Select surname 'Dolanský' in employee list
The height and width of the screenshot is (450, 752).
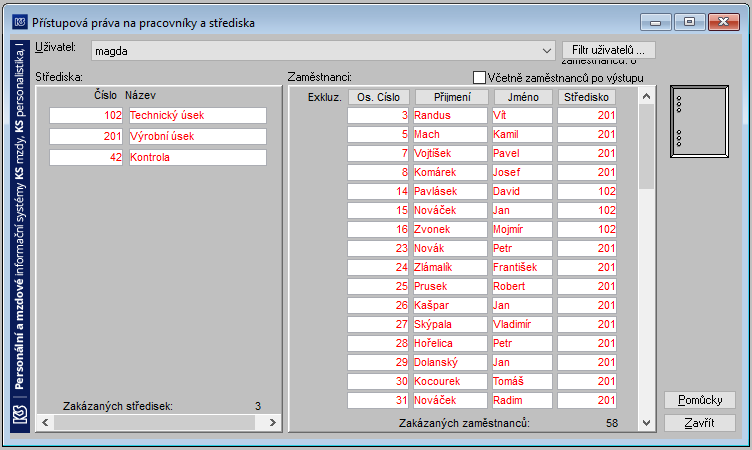click(450, 362)
